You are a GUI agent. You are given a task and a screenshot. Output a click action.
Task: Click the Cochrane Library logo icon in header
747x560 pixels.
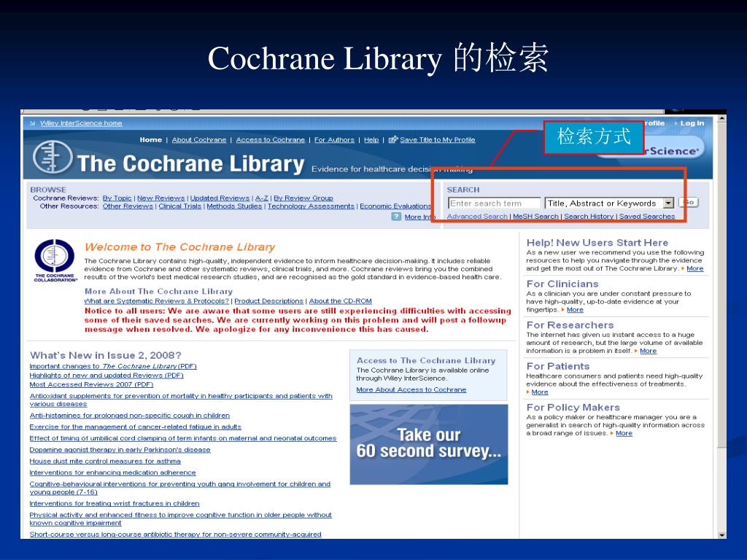[x=53, y=158]
